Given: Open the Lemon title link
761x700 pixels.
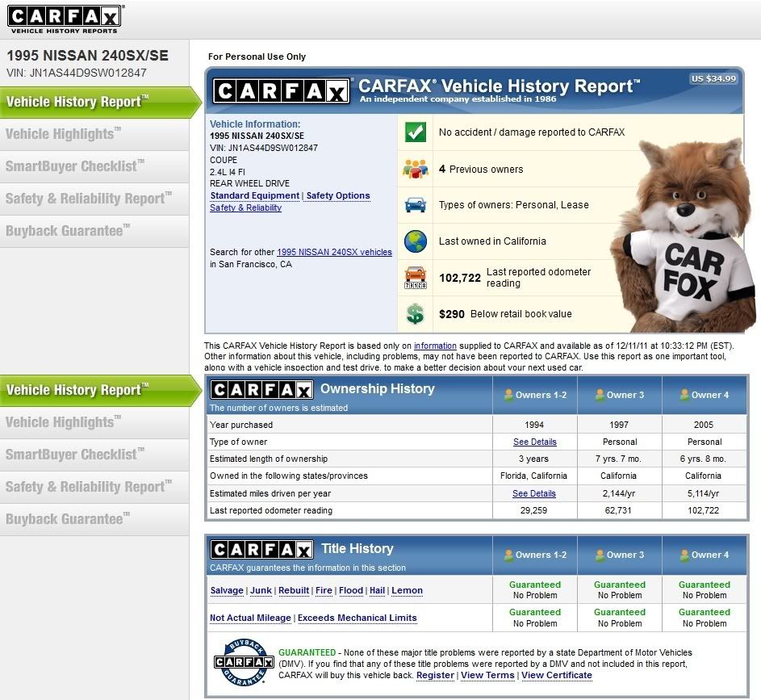Looking at the screenshot, I should 407,590.
